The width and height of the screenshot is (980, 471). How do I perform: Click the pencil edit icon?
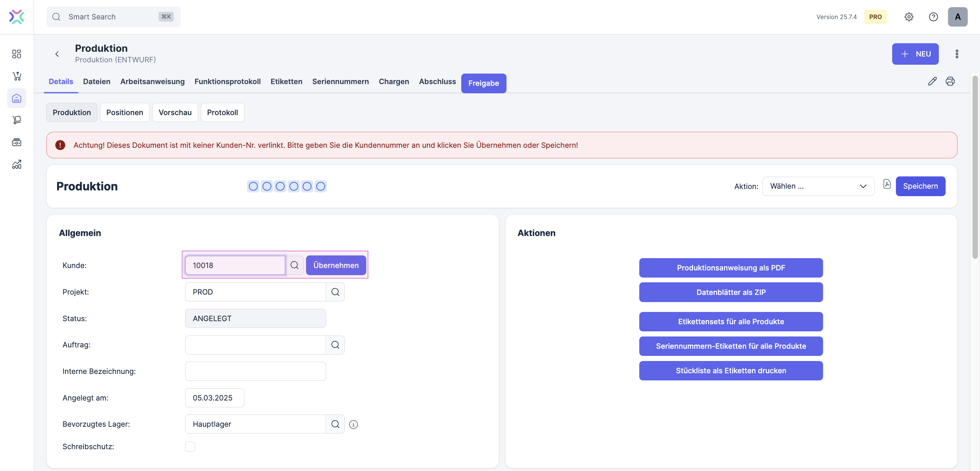[932, 81]
